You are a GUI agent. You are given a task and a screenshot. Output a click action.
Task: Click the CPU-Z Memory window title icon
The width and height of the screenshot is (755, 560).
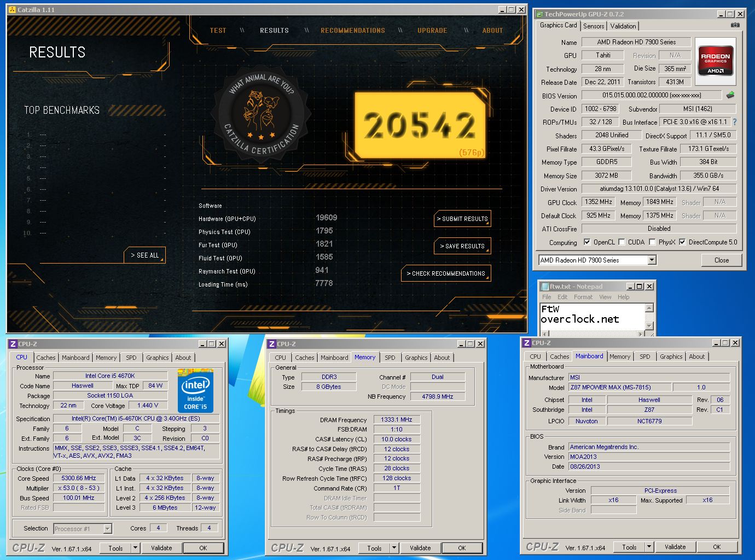click(272, 344)
